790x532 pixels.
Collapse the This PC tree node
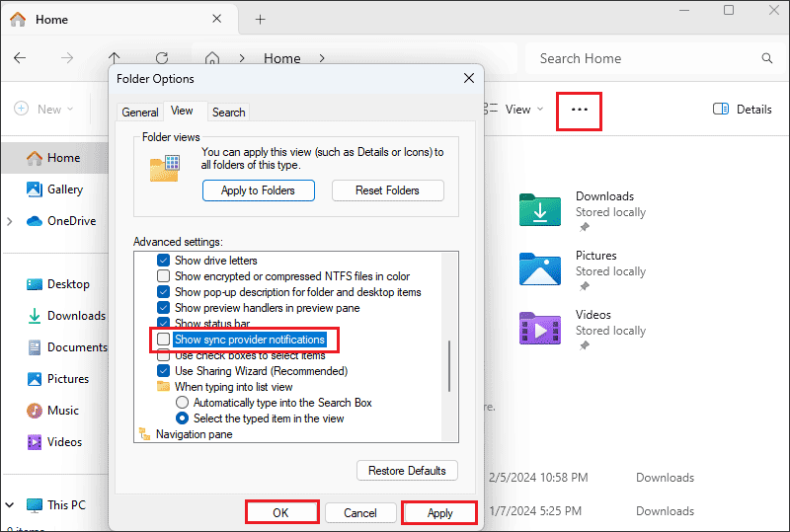coord(10,504)
